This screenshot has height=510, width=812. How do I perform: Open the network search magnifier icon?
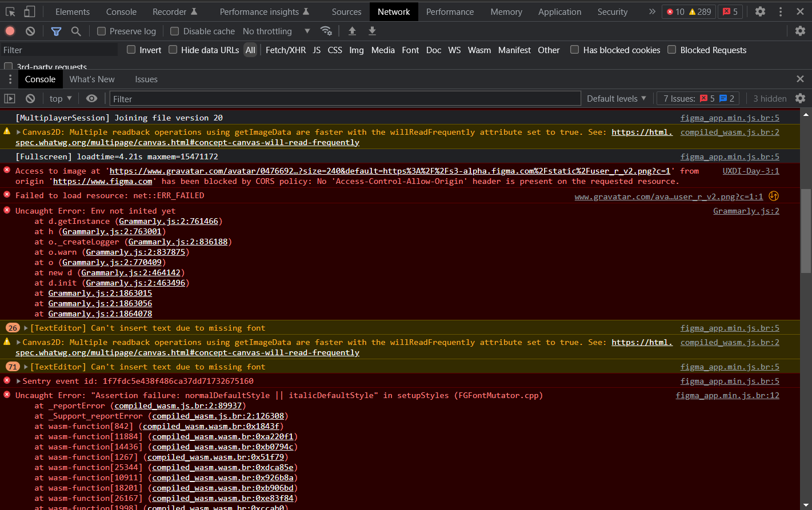76,31
